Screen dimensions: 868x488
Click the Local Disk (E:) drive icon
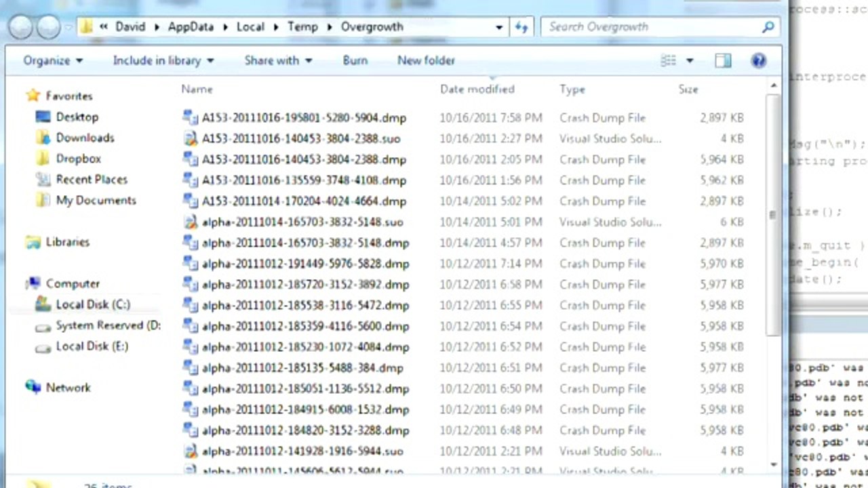tap(43, 348)
